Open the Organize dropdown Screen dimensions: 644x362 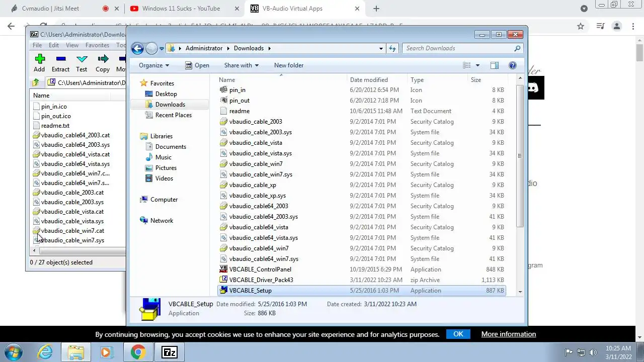point(154,65)
